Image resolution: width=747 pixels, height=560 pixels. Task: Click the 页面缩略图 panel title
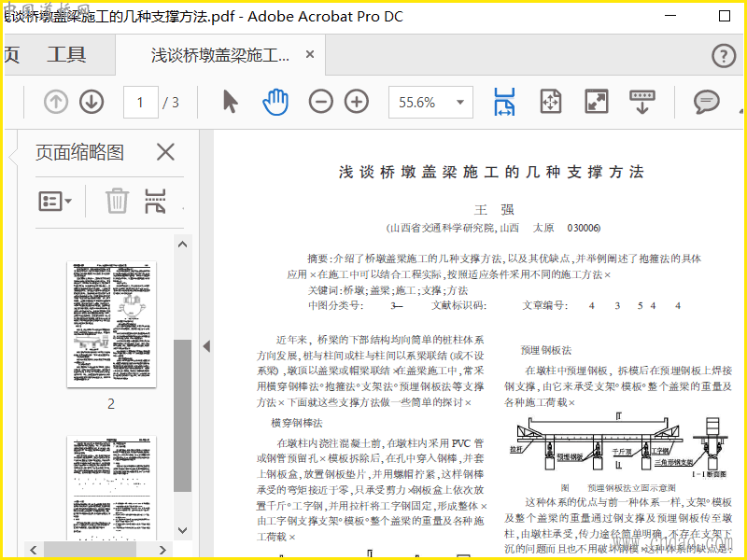coord(80,152)
